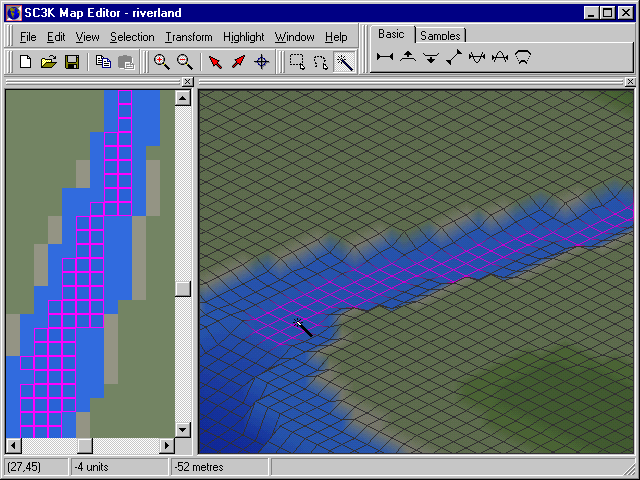Select the red upper-left arrow pointer tool
Screen dimensions: 640x480
click(215, 62)
